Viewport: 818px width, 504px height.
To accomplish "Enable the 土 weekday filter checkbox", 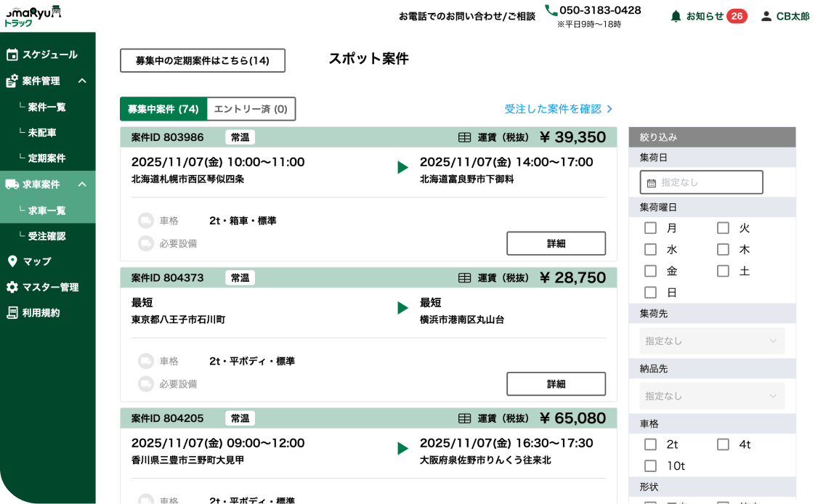I will point(723,272).
